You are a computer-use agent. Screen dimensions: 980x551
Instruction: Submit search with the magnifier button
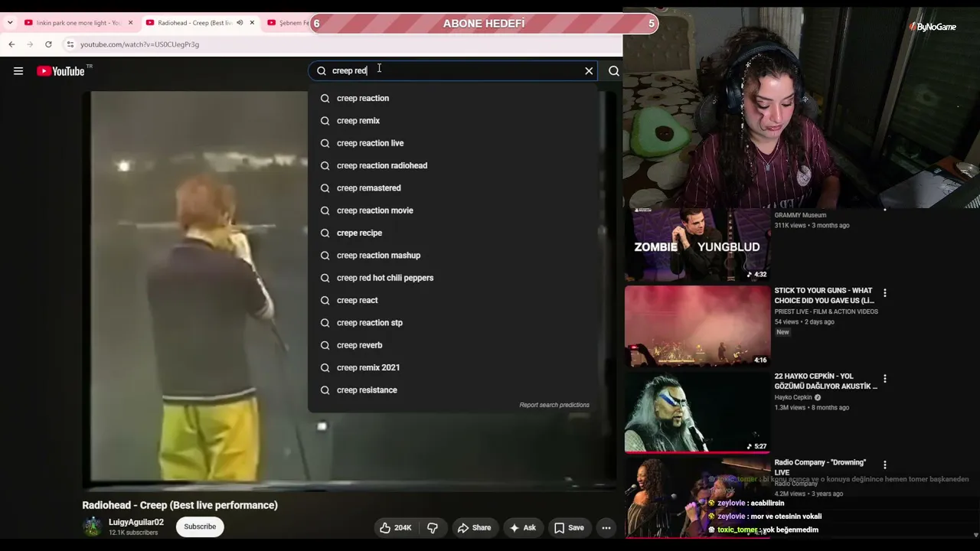click(614, 71)
